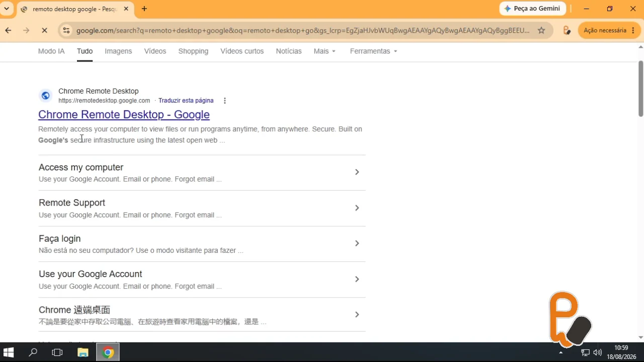Viewport: 644px width, 362px height.
Task: Switch to the Vídeos tab
Action: point(155,51)
